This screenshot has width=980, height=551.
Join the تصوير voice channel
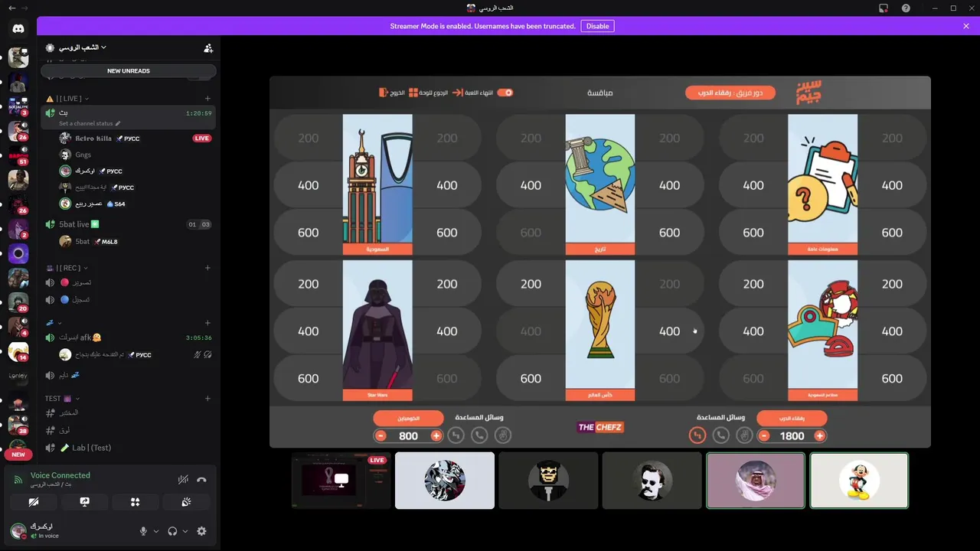tap(129, 282)
